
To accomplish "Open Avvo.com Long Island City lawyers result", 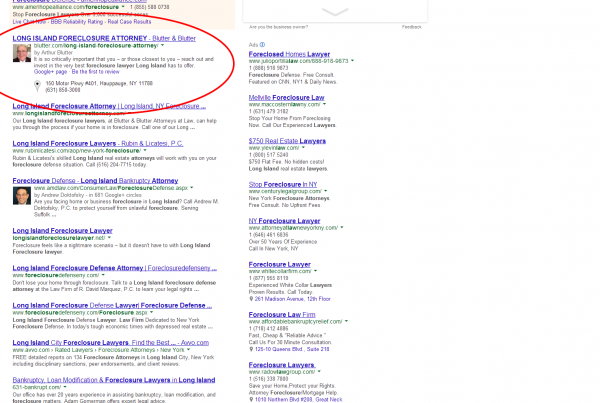I will (111, 343).
